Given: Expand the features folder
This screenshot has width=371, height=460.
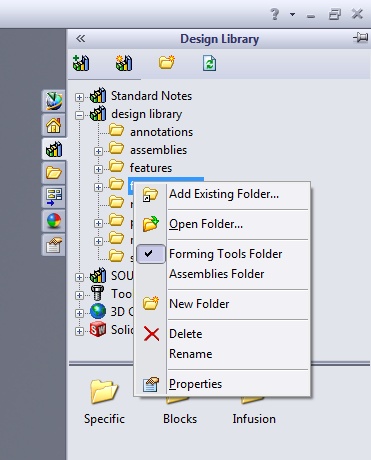Looking at the screenshot, I should pos(98,169).
